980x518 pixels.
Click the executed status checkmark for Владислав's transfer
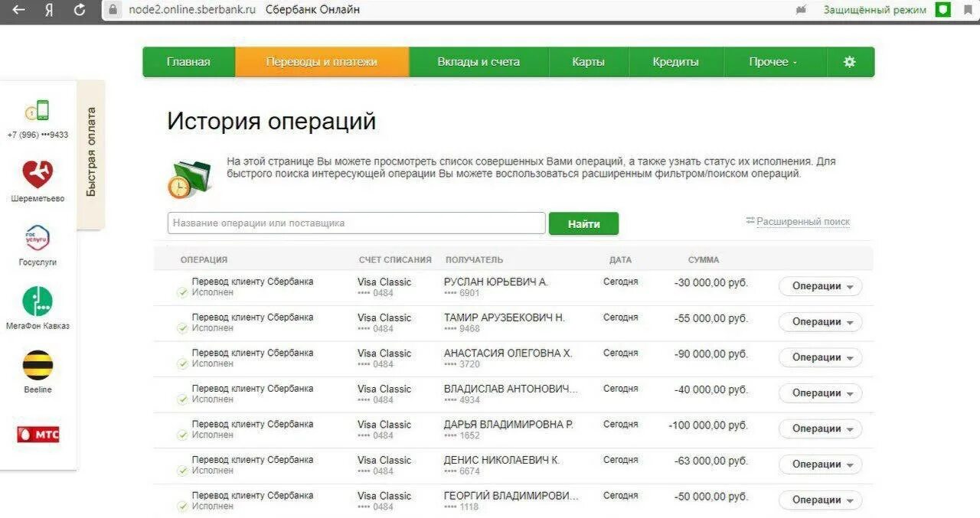click(x=182, y=399)
